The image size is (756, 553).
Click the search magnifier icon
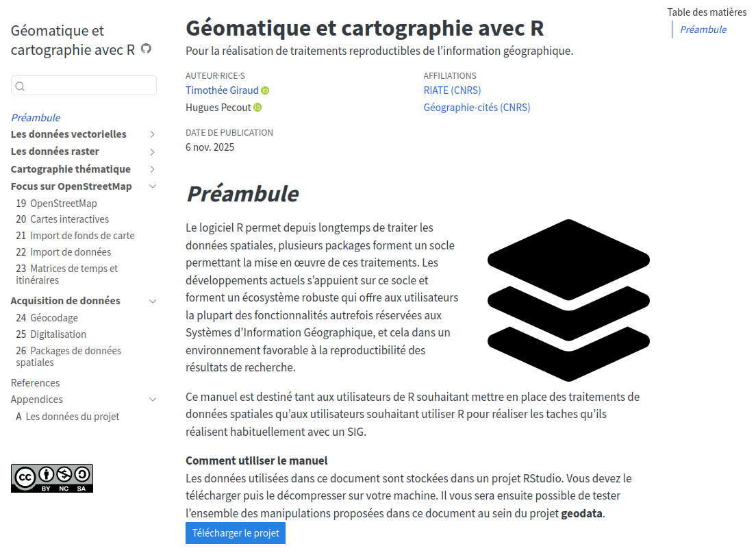pyautogui.click(x=20, y=86)
